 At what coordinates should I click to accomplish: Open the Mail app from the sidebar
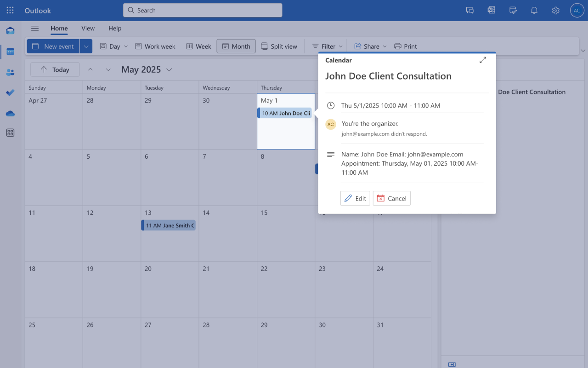point(10,30)
